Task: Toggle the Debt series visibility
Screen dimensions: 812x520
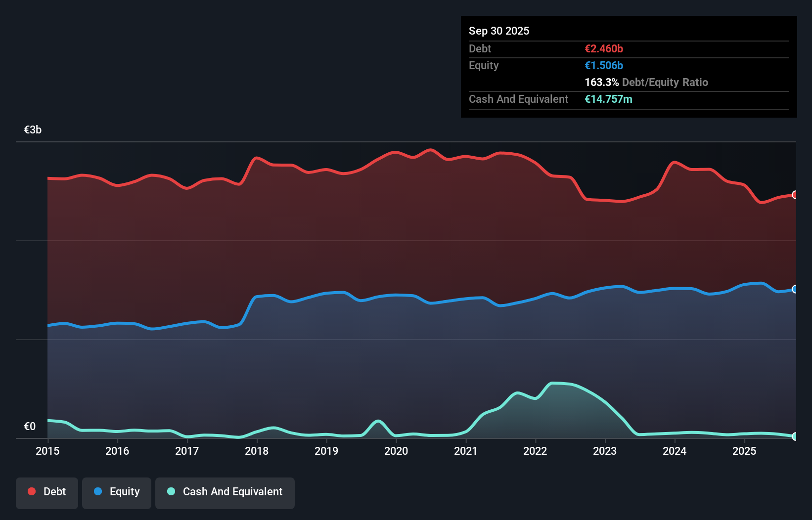Action: click(x=47, y=491)
